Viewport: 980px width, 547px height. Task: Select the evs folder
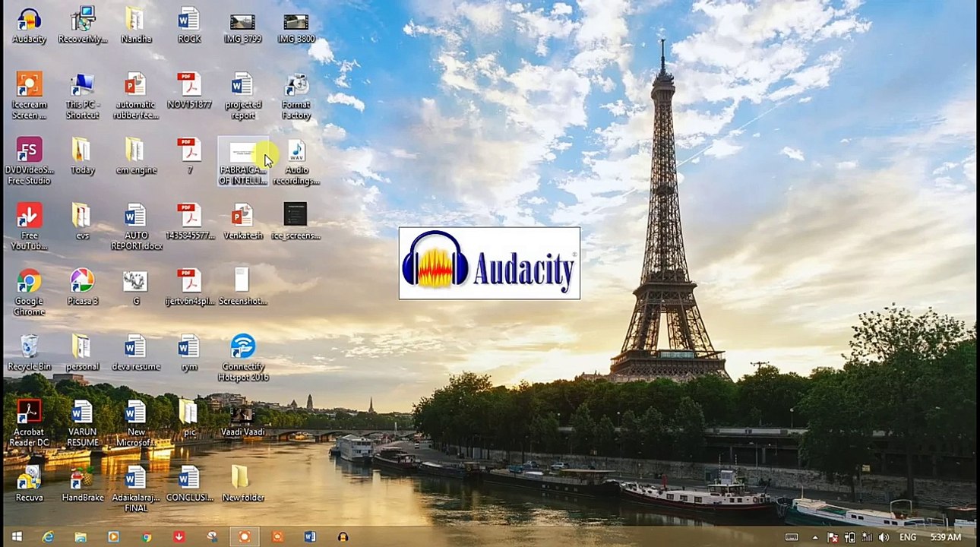[82, 222]
